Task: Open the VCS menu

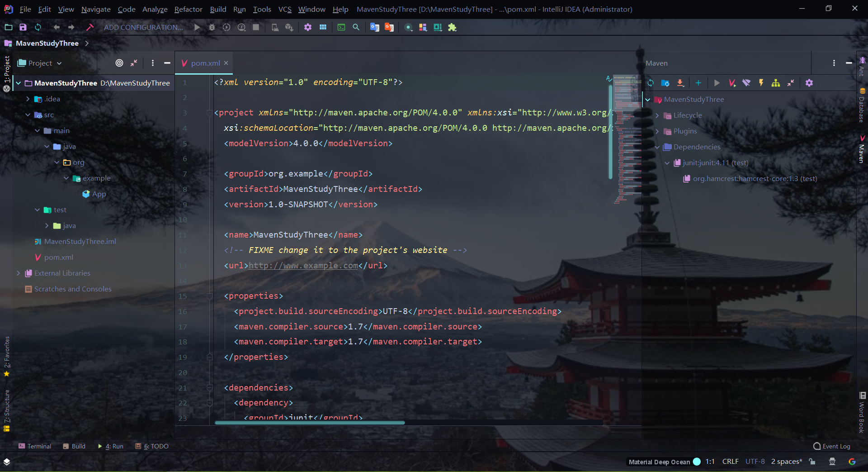Action: [x=285, y=9]
